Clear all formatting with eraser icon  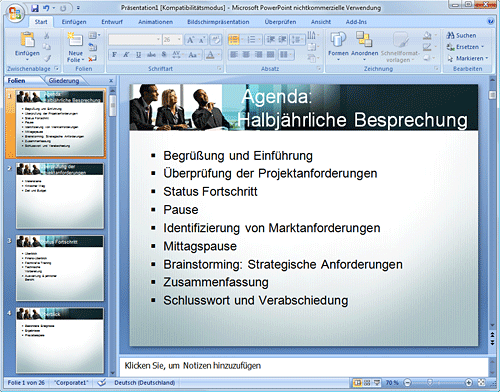point(216,40)
